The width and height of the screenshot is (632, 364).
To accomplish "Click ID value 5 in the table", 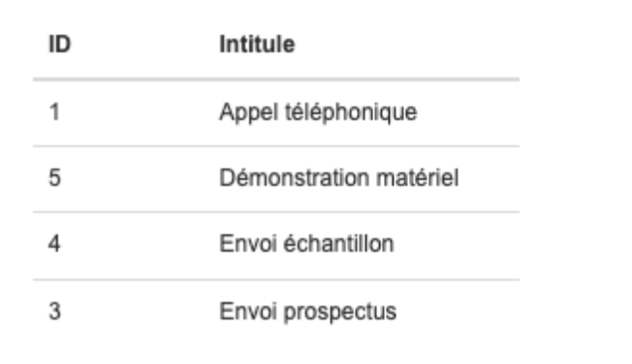I will pos(54,177).
